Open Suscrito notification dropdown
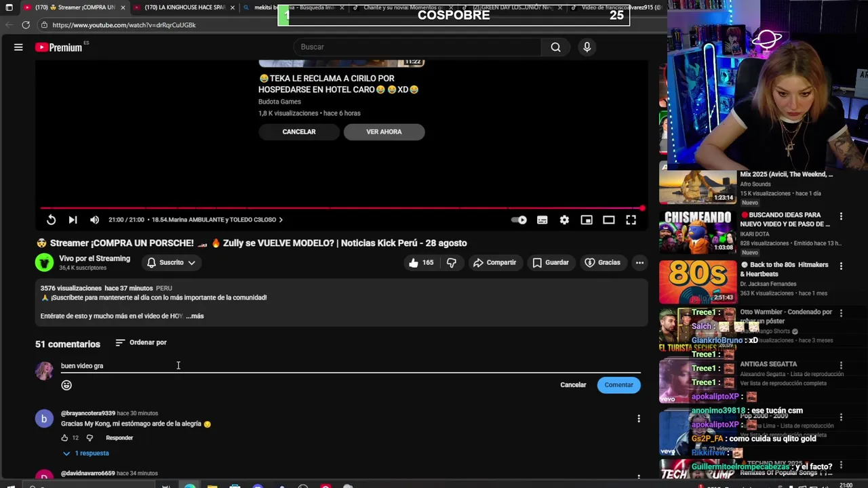Image resolution: width=868 pixels, height=488 pixels. coord(171,262)
